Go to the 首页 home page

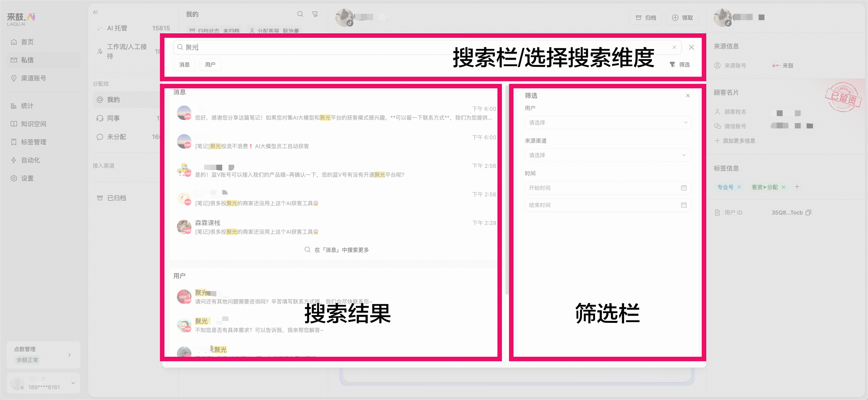27,42
